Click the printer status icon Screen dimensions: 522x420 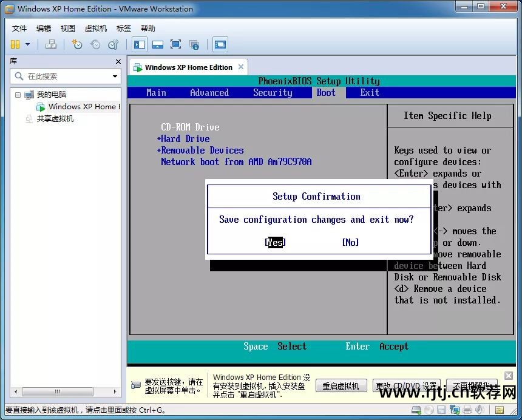pyautogui.click(x=467, y=410)
